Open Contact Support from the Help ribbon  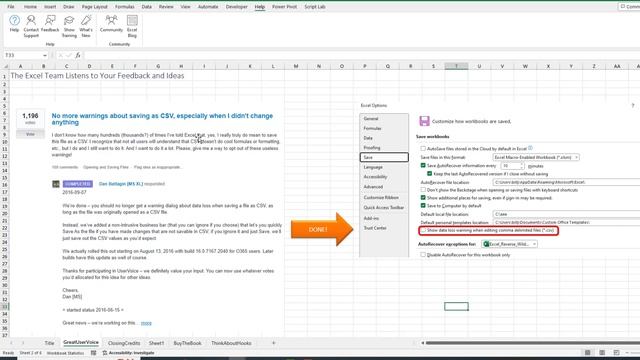31,26
